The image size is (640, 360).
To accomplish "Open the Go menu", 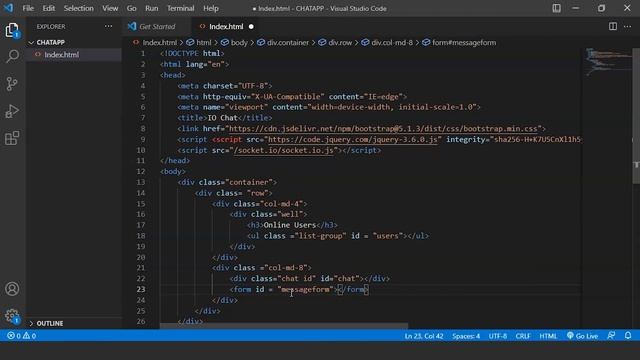I will [131, 8].
